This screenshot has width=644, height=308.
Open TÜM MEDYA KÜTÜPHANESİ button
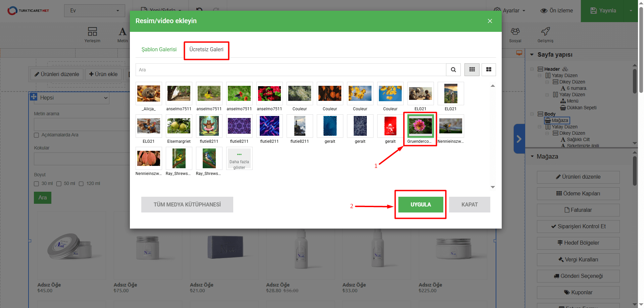[187, 204]
